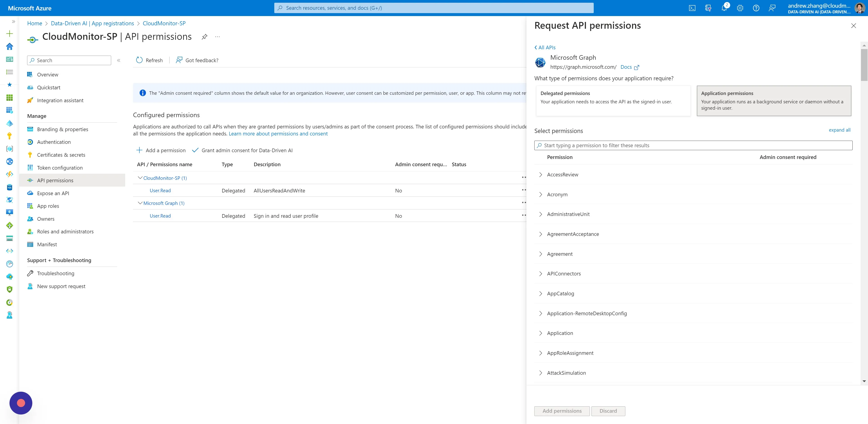The width and height of the screenshot is (868, 424).
Task: Click the resource menu Search field
Action: (x=69, y=60)
